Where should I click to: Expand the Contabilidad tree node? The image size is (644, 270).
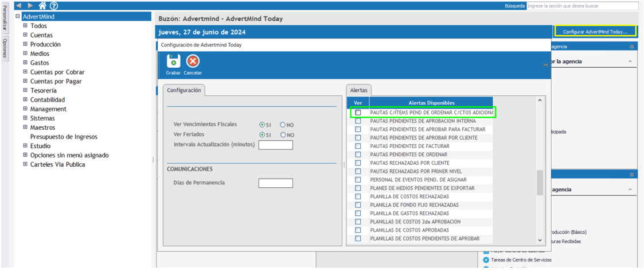click(25, 99)
